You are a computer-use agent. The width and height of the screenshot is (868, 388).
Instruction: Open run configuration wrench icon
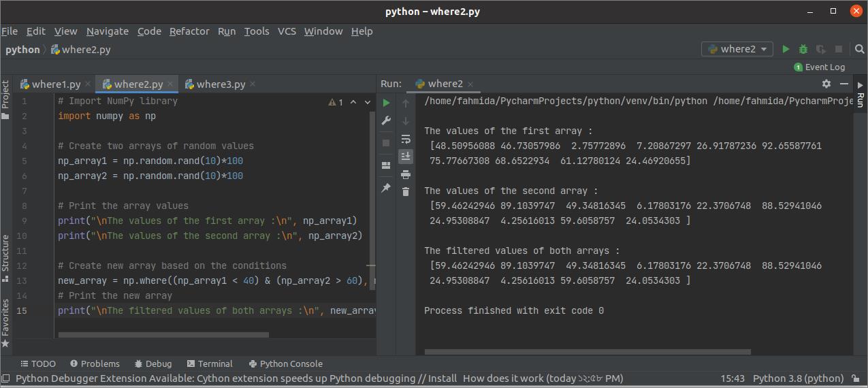click(386, 120)
